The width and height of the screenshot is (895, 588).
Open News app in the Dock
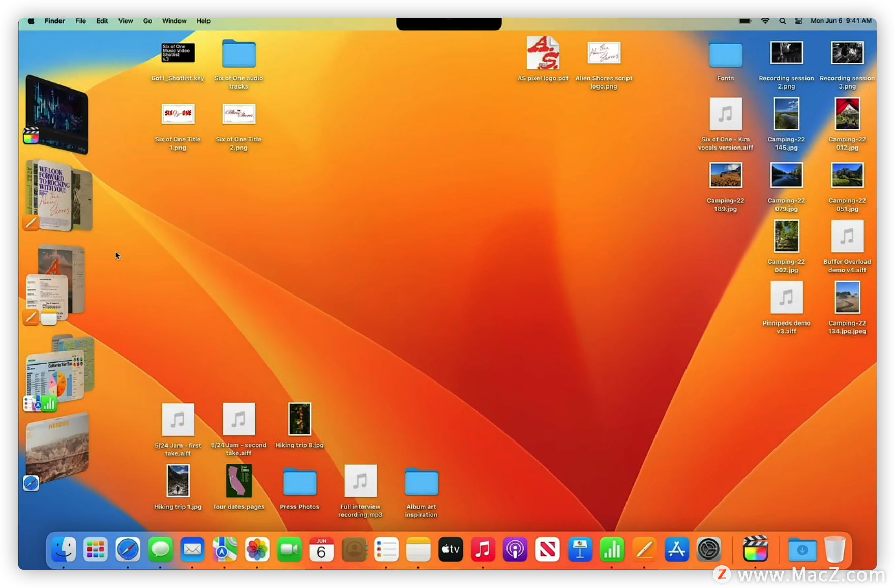[x=548, y=549]
